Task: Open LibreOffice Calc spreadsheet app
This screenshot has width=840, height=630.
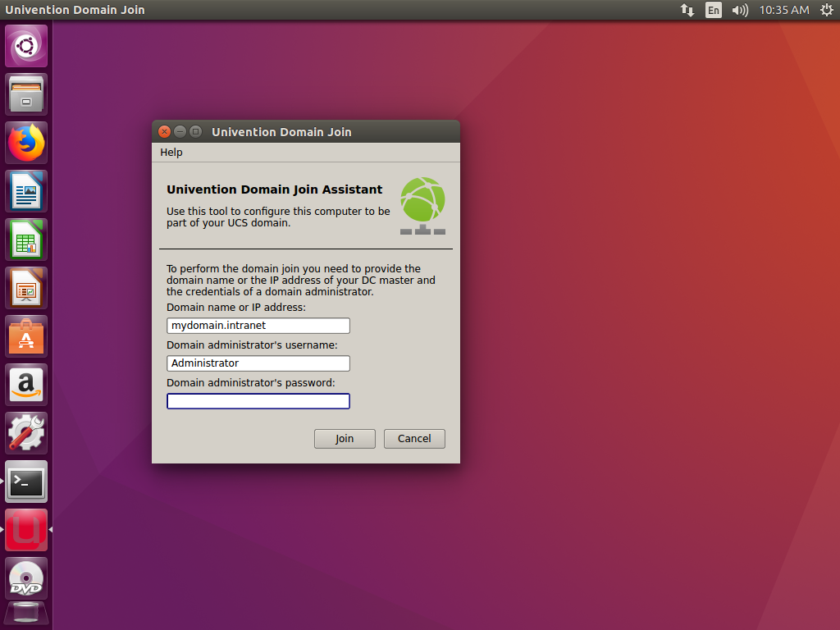Action: pos(26,240)
